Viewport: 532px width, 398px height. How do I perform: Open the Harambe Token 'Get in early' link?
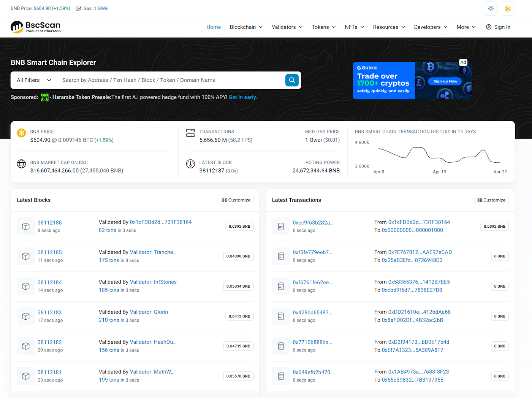point(242,97)
